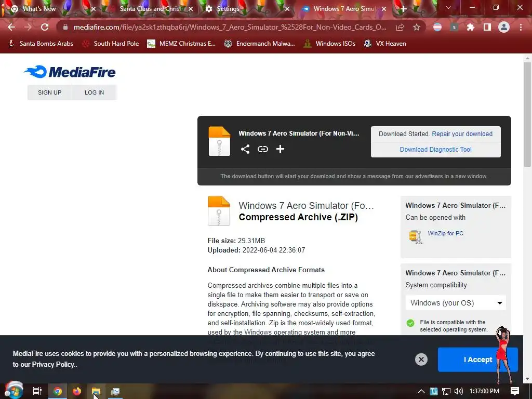Open Santa Bombs Arabs bookmark

(41, 44)
